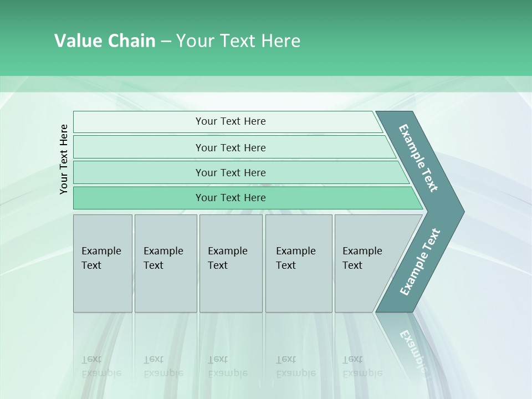Image resolution: width=532 pixels, height=399 pixels.
Task: Select the second "Your Text Here" horizontal bar
Action: [x=231, y=147]
